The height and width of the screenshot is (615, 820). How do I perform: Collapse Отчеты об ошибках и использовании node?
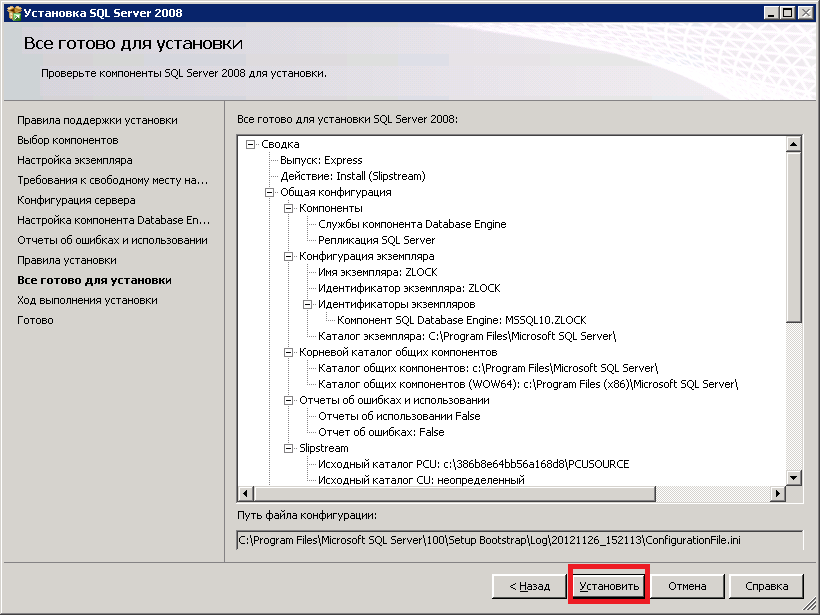(288, 400)
